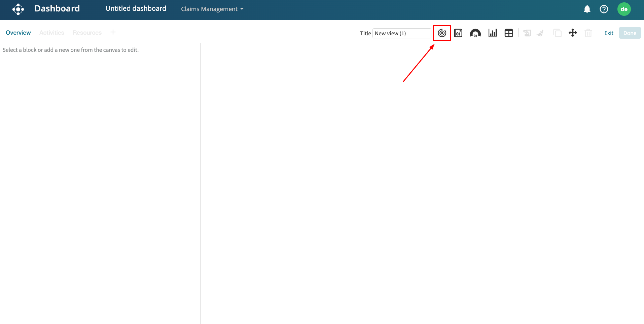This screenshot has height=324, width=644.
Task: Insert a bar chart block
Action: pyautogui.click(x=493, y=33)
